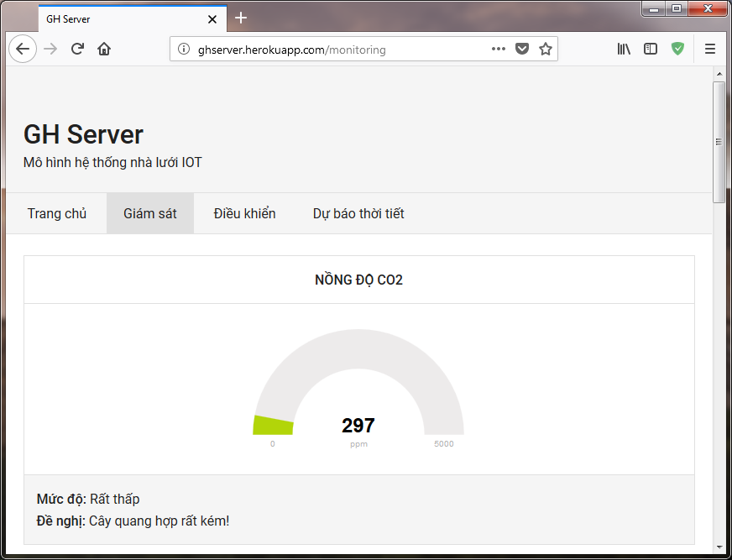Viewport: 732px width, 560px height.
Task: Toggle the sidebar view icon
Action: (651, 49)
